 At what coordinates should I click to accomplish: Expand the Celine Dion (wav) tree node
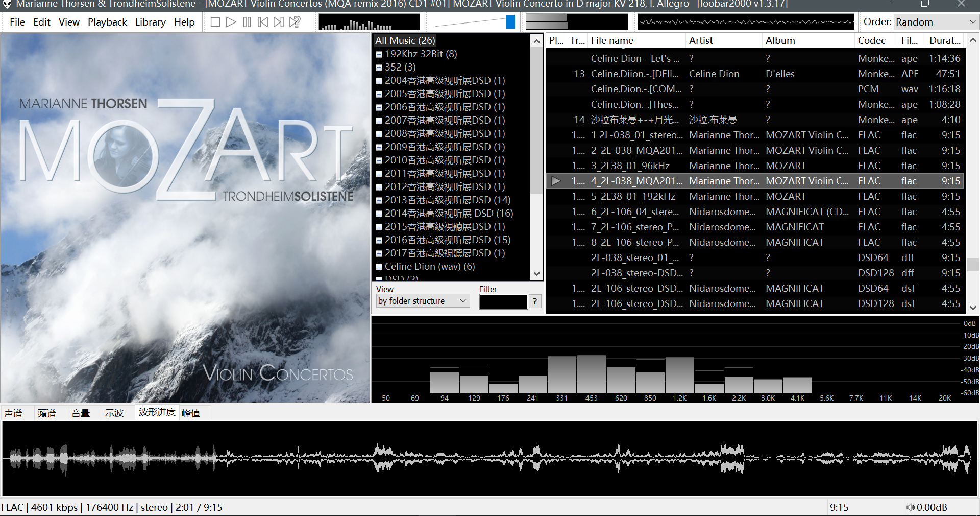coord(379,267)
